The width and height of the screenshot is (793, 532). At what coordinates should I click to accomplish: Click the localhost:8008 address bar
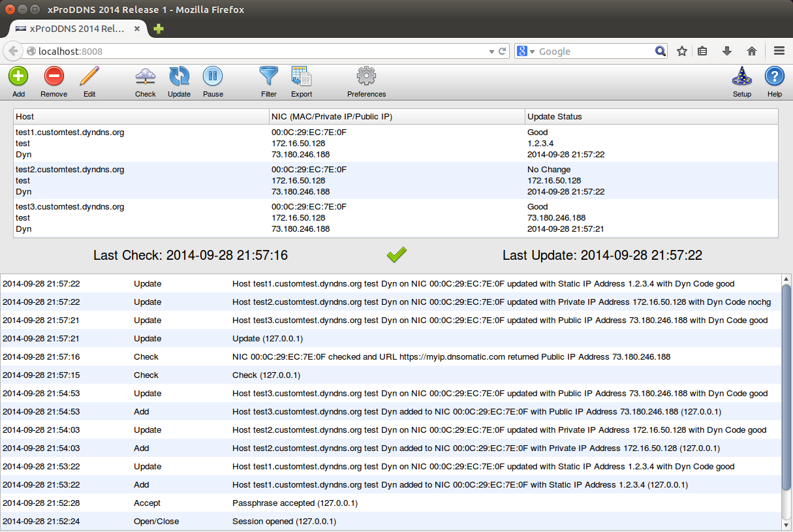click(x=261, y=51)
